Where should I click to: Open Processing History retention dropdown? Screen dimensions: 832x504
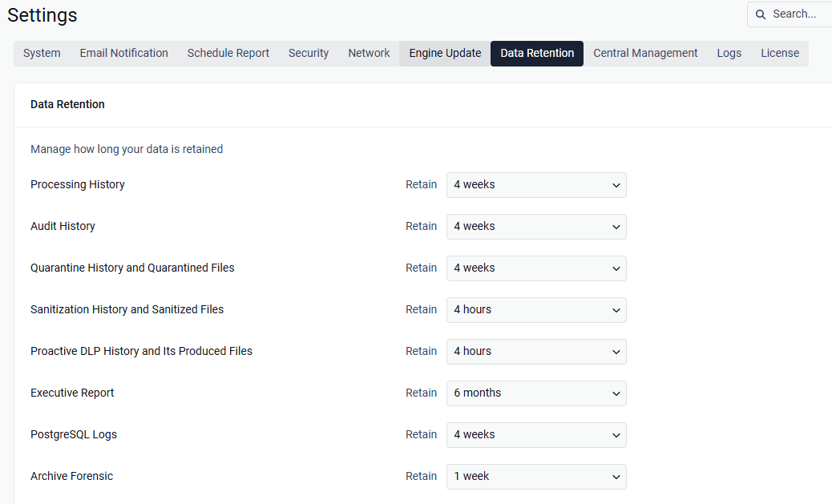(x=536, y=184)
